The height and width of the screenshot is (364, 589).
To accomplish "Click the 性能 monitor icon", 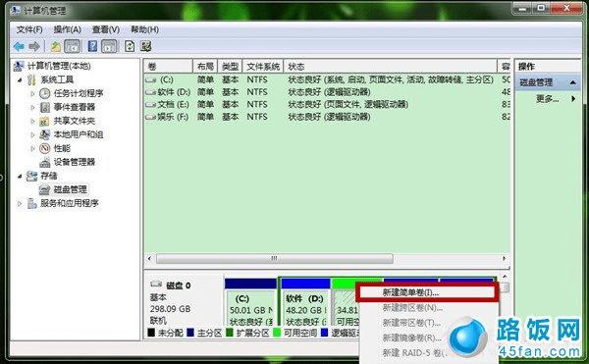I will coord(45,148).
